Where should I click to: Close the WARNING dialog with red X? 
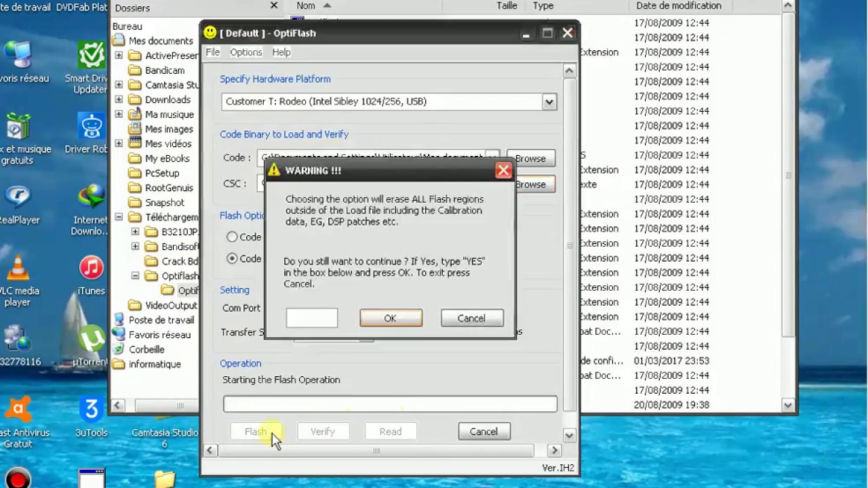tap(503, 171)
